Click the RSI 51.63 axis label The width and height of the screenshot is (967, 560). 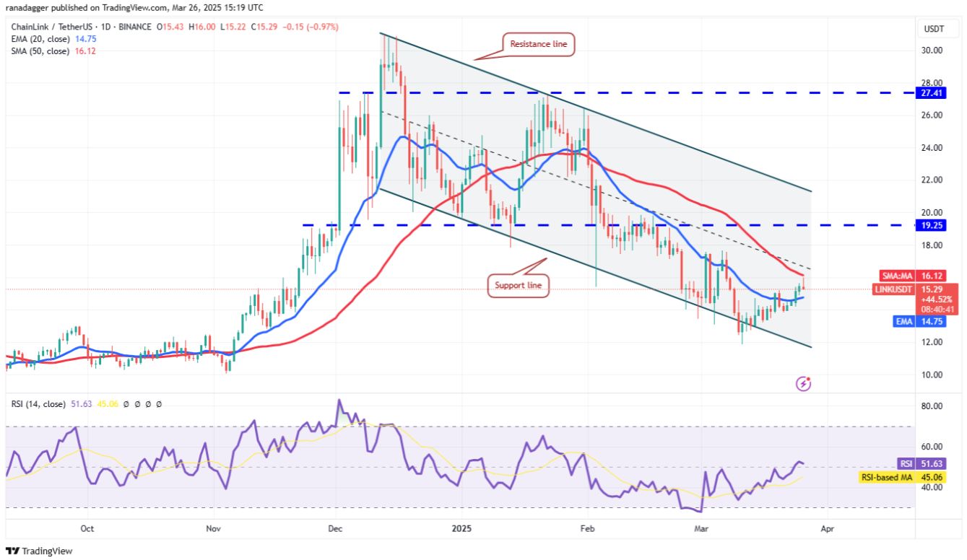pos(921,464)
